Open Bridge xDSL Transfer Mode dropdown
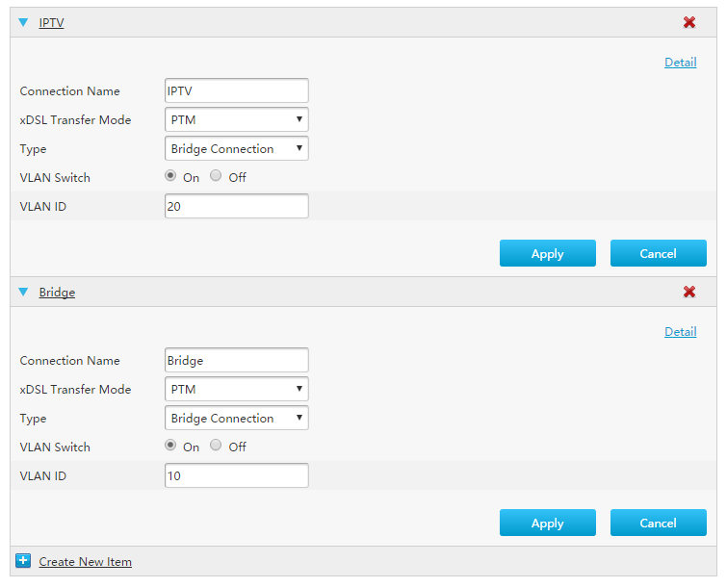727x588 pixels. tap(237, 390)
